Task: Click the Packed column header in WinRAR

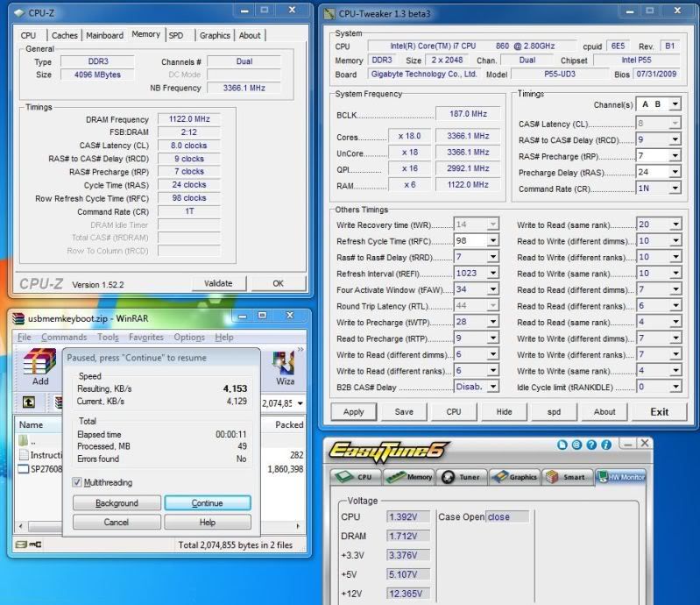Action: (284, 424)
